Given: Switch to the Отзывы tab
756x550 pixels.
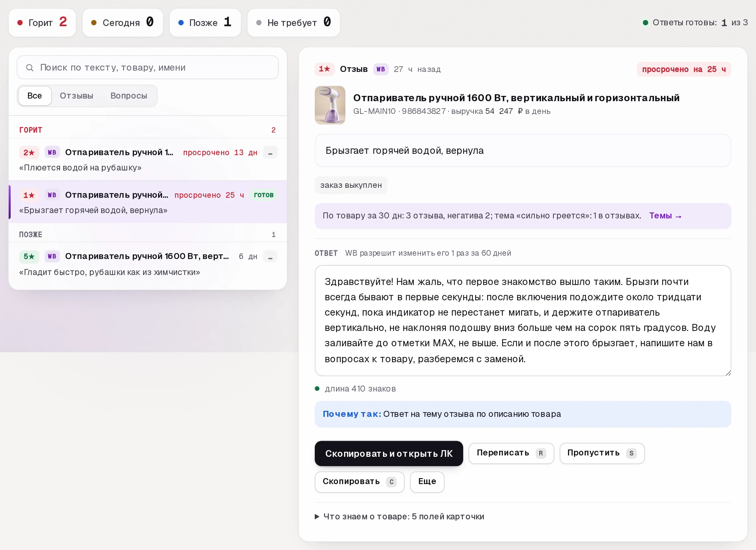Looking at the screenshot, I should pos(76,96).
